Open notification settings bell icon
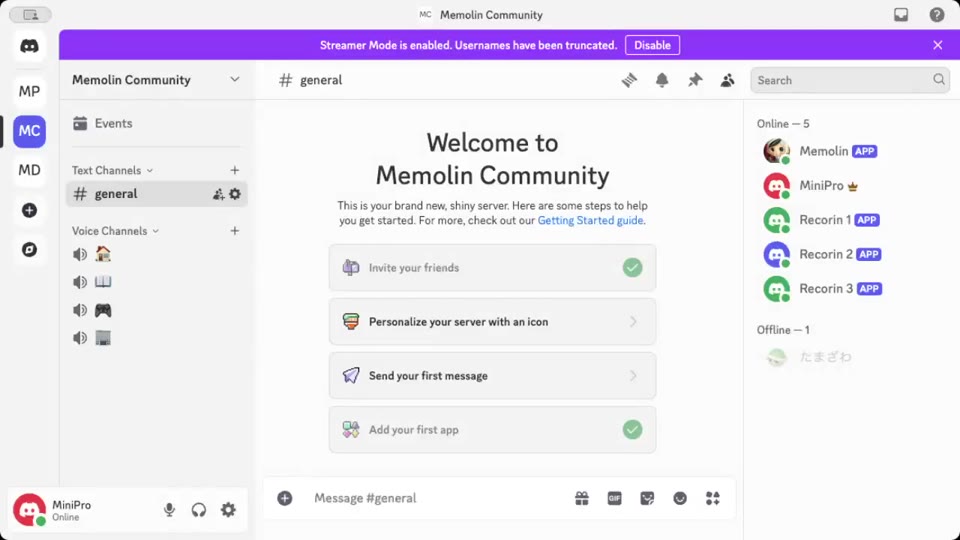Screen dimensions: 960x540 click(662, 80)
